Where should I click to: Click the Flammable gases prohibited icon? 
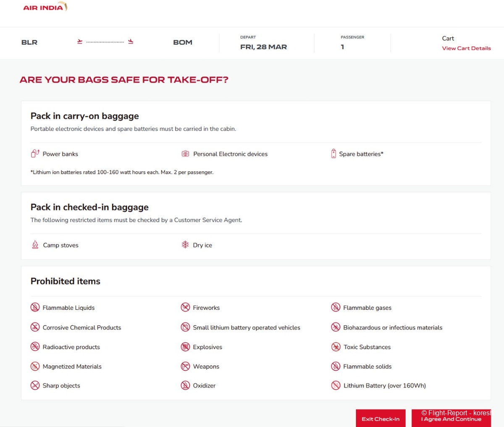tap(336, 307)
